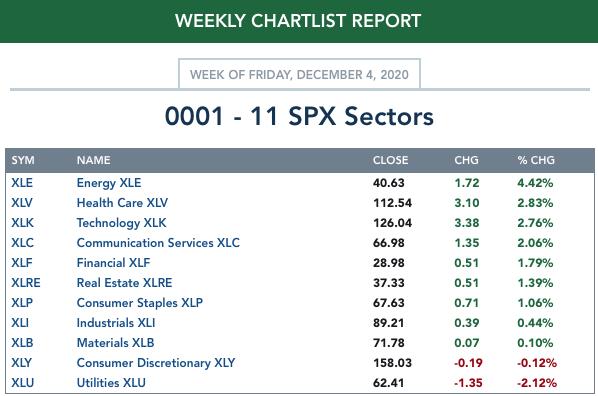
Task: Open Utilities XLU name link
Action: (111, 383)
